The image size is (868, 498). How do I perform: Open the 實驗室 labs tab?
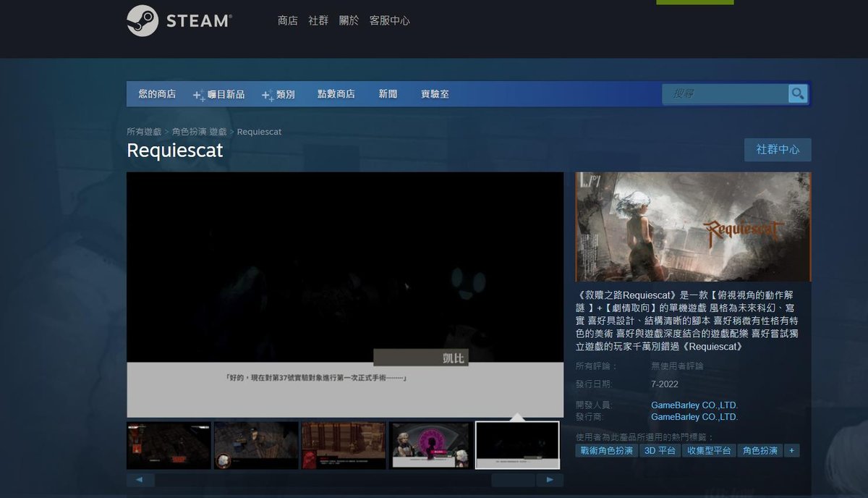pyautogui.click(x=435, y=94)
